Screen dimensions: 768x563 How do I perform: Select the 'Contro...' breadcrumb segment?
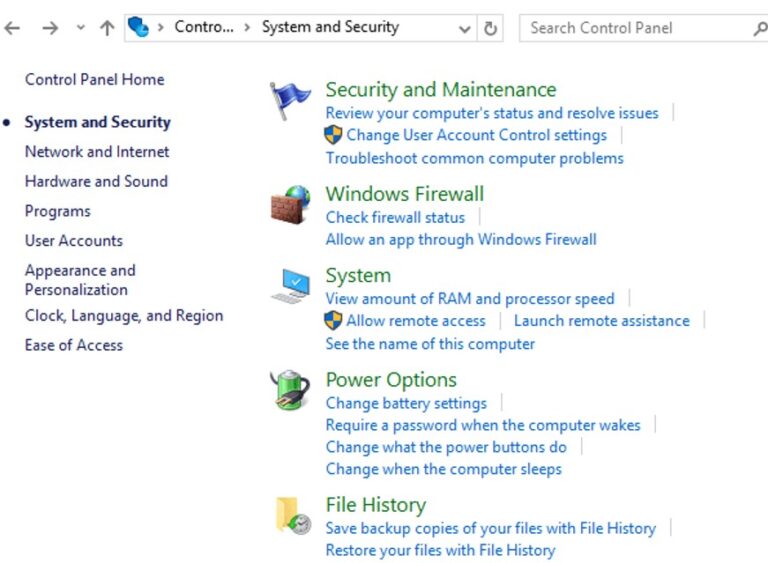204,27
